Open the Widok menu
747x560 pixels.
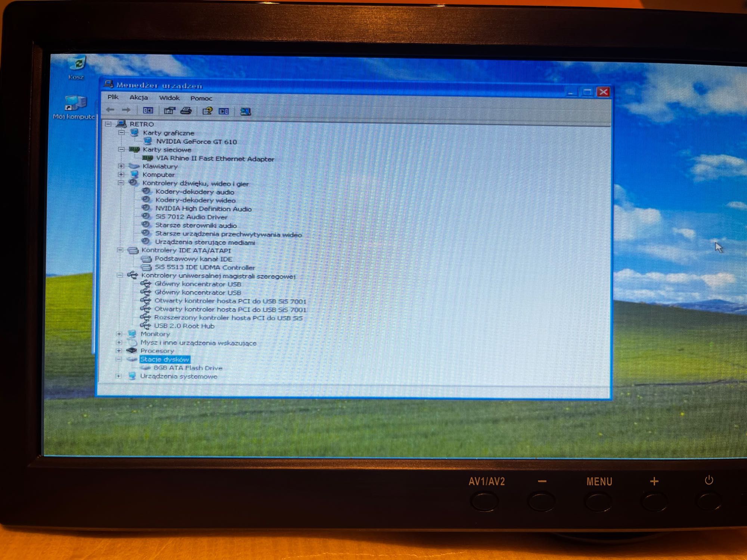169,98
